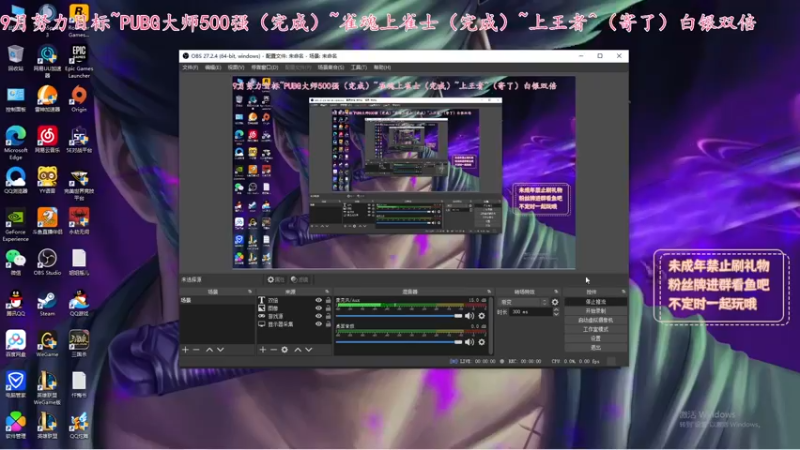800x450 pixels.
Task: Open the Docks (停靠窗口) menu
Action: pyautogui.click(x=264, y=67)
